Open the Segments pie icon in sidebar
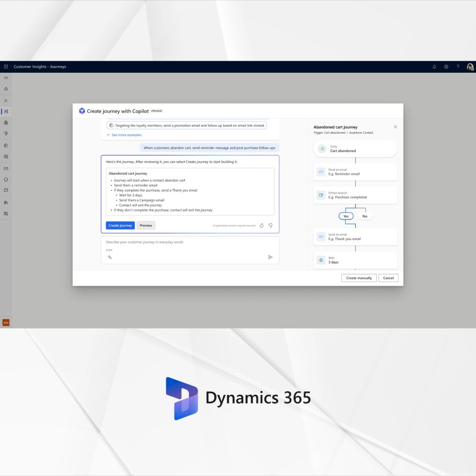This screenshot has height=476, width=476. point(6,145)
